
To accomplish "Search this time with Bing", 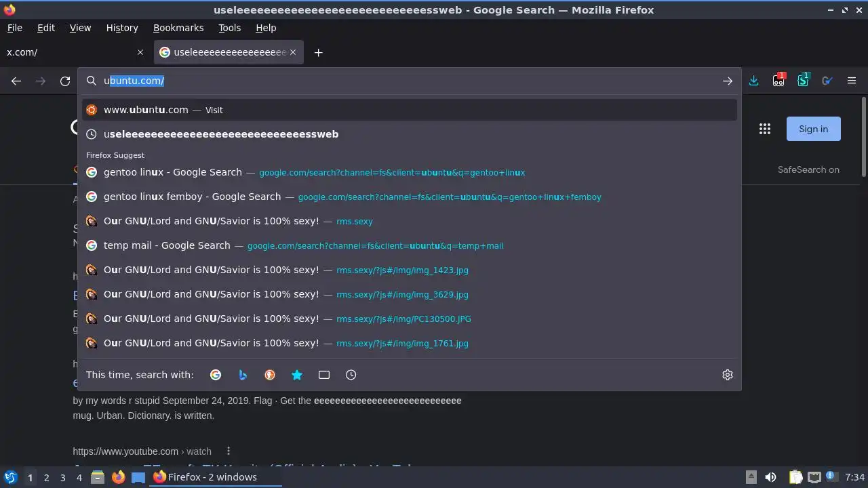I will pyautogui.click(x=243, y=375).
